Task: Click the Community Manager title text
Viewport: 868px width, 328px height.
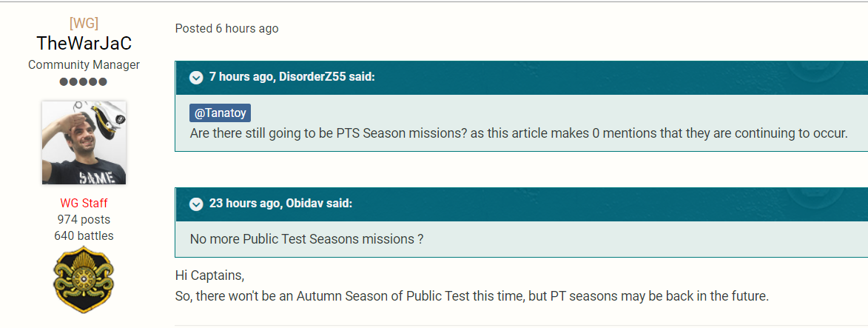Action: coord(84,65)
